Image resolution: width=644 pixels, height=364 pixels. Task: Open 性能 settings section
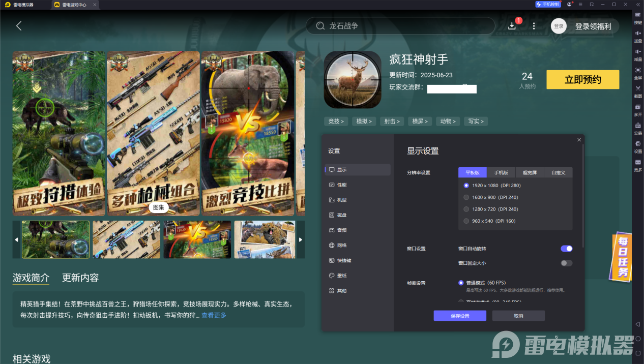(358, 185)
